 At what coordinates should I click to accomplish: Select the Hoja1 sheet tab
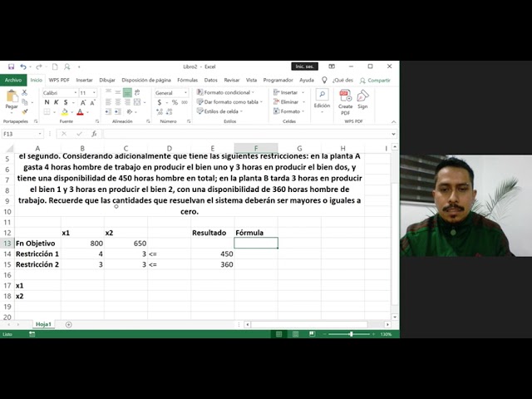pyautogui.click(x=43, y=324)
